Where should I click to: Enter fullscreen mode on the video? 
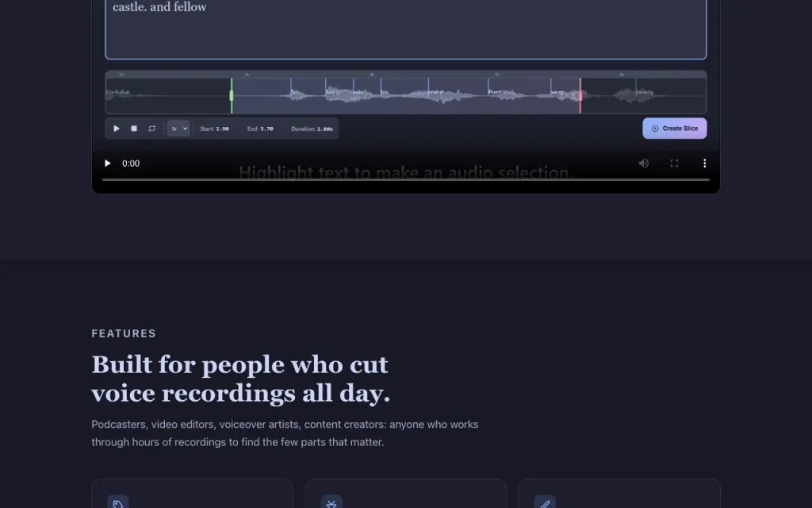(674, 164)
